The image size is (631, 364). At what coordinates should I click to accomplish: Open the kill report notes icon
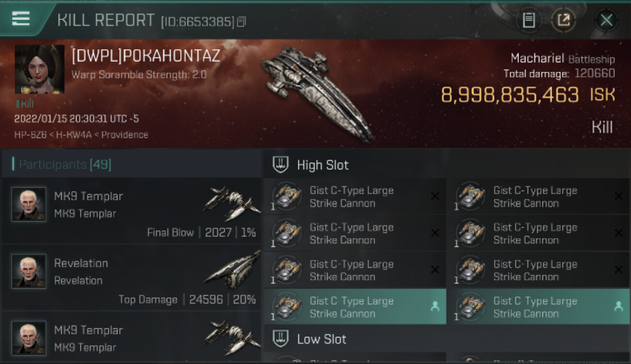point(529,20)
